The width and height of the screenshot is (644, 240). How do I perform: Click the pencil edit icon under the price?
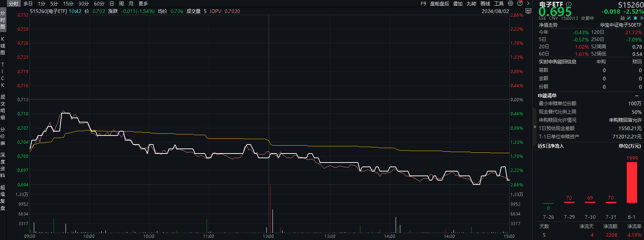(629, 18)
